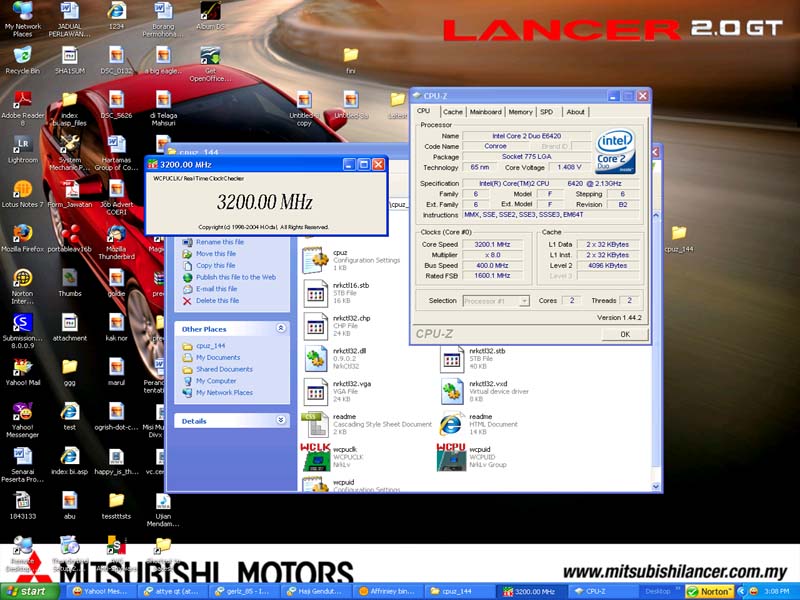Open the Windows start menu
The image size is (800, 600).
pos(30,591)
